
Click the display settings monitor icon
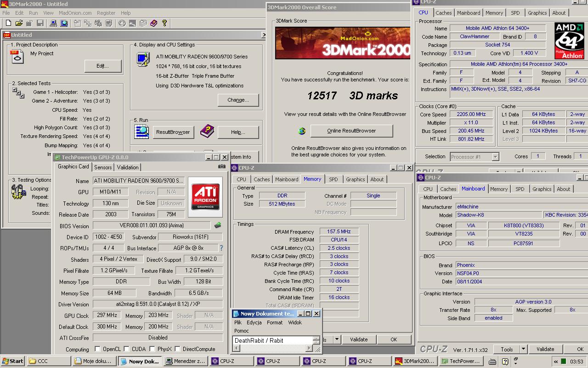(143, 60)
